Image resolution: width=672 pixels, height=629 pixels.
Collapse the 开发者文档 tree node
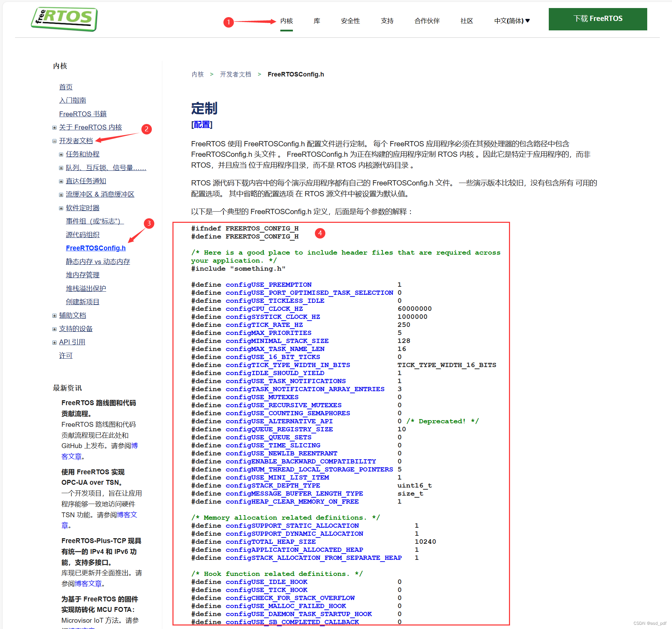(54, 141)
